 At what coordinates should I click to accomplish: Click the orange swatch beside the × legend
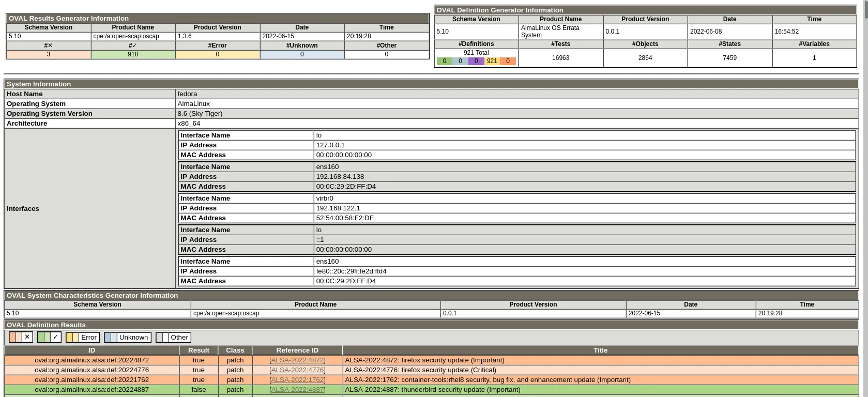coord(16,337)
